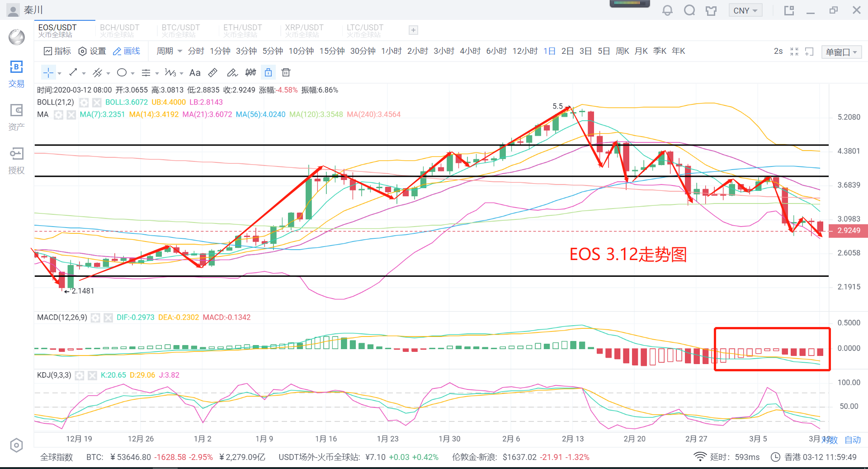Open the 设置 chart settings button
868x469 pixels.
(x=92, y=51)
